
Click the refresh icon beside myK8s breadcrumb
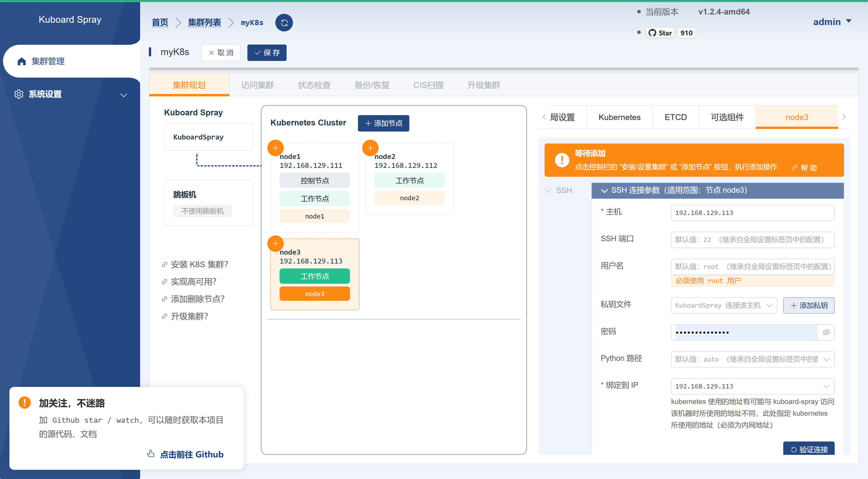[284, 23]
